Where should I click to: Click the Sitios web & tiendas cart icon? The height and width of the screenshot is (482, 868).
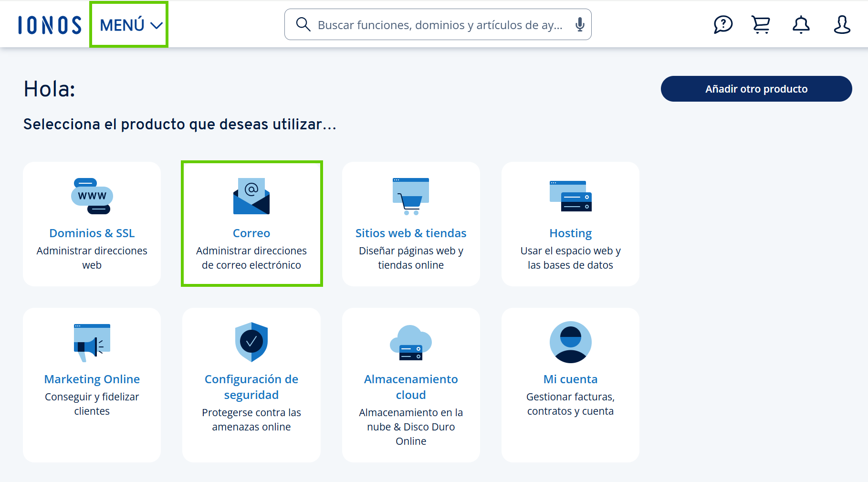click(411, 196)
